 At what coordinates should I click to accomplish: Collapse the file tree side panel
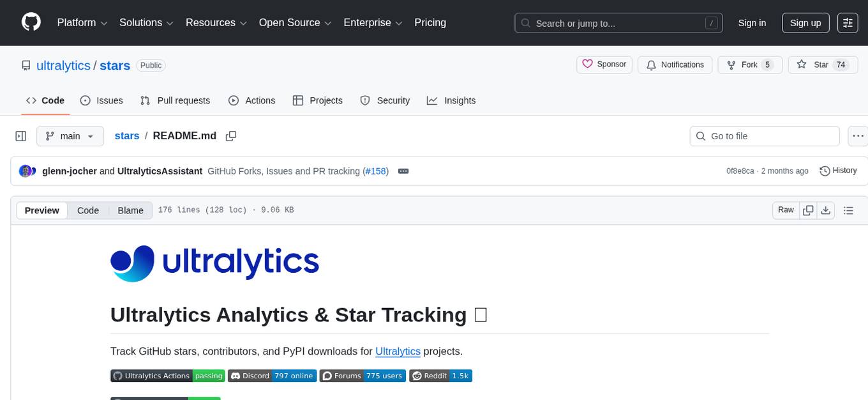coord(21,136)
